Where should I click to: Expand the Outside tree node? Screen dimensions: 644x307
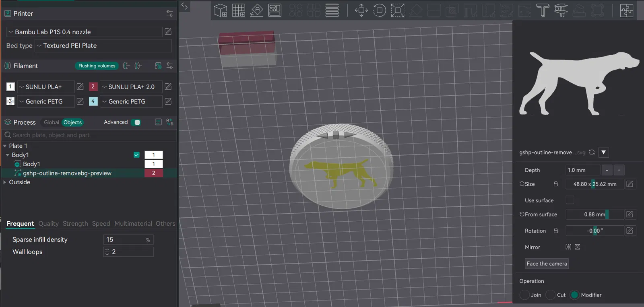pyautogui.click(x=5, y=182)
